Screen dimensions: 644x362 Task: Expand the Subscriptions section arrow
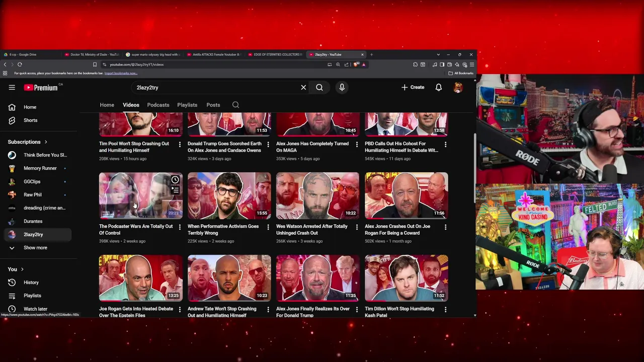click(x=46, y=142)
